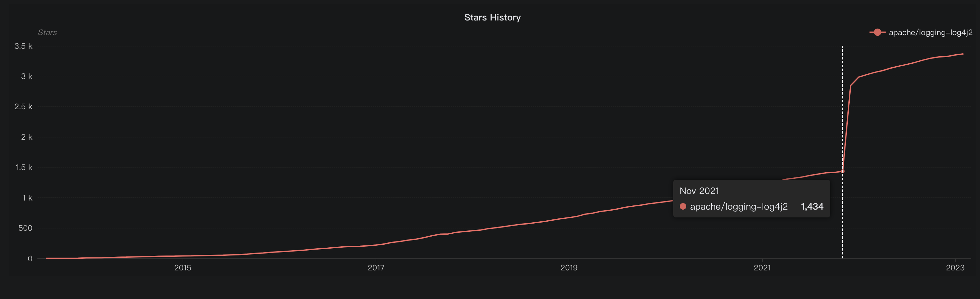Click the 2023 x-axis label
Screen dimensions: 980x299
click(x=955, y=267)
